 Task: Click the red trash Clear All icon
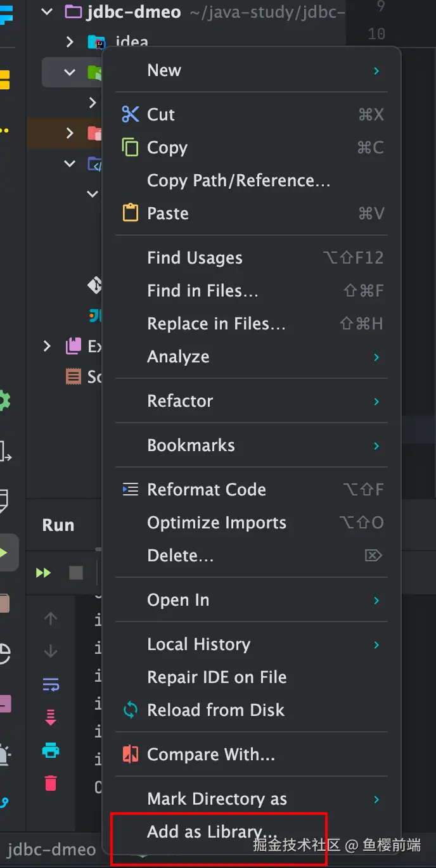[51, 783]
